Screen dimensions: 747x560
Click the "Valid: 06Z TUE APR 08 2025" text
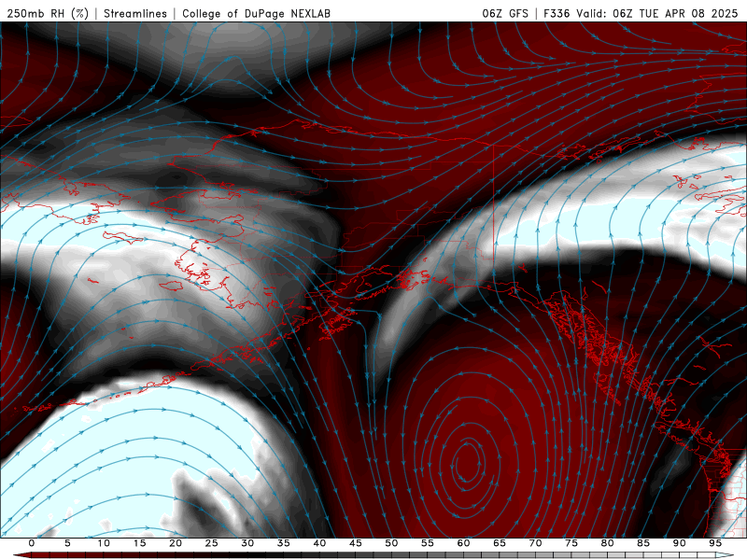pyautogui.click(x=657, y=13)
